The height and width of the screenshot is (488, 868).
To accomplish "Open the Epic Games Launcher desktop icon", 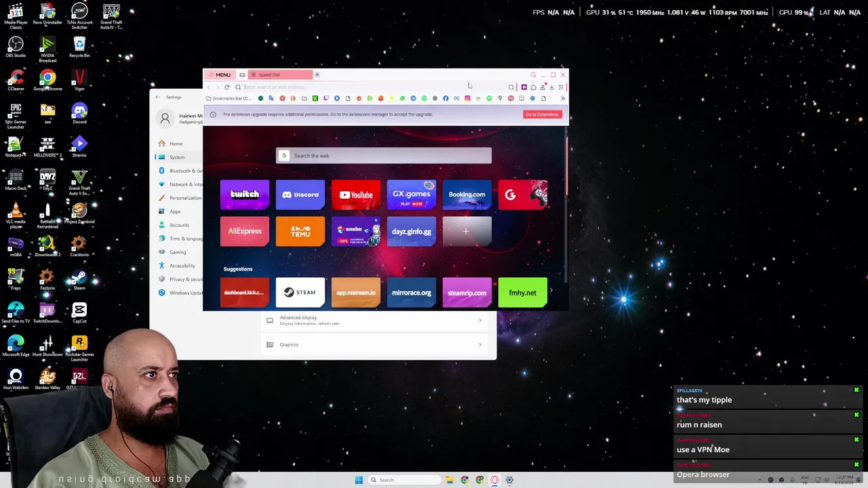I will tap(16, 115).
